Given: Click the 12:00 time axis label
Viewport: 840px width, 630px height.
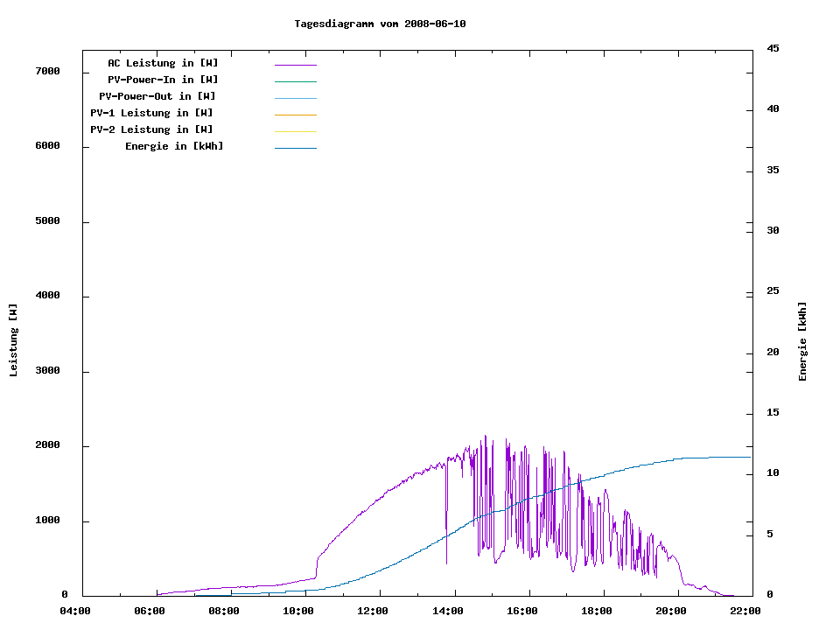Looking at the screenshot, I should (x=373, y=611).
